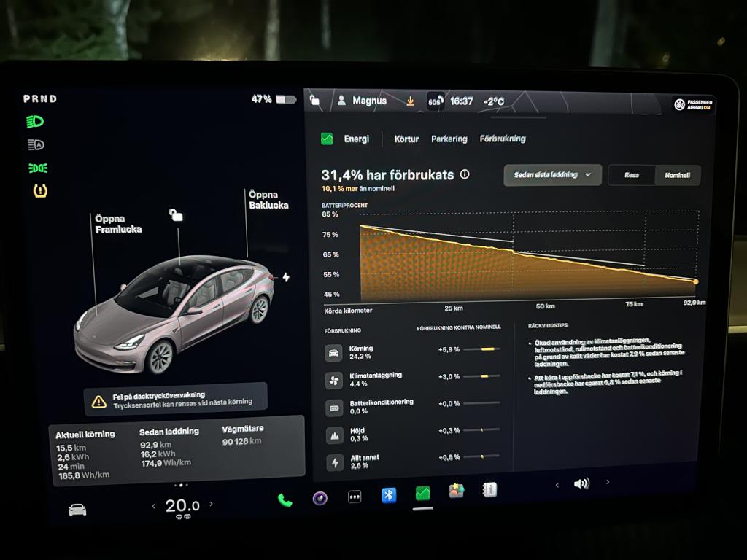The image size is (747, 560).
Task: Open the Toybox app icon
Action: [x=457, y=491]
